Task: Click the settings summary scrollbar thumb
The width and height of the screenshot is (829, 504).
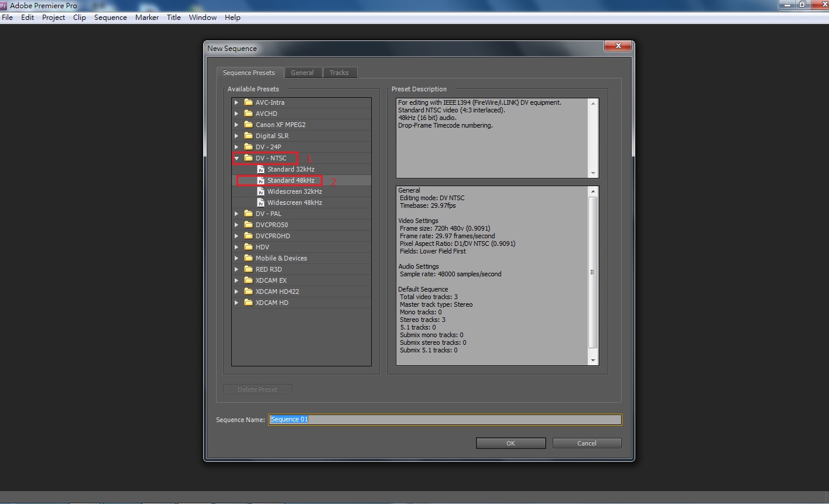Action: click(592, 272)
